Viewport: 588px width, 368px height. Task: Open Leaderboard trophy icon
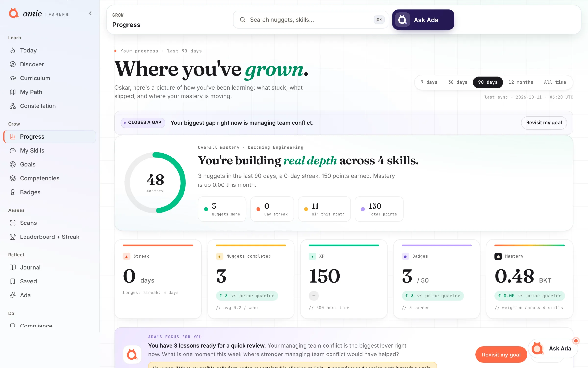coord(13,237)
